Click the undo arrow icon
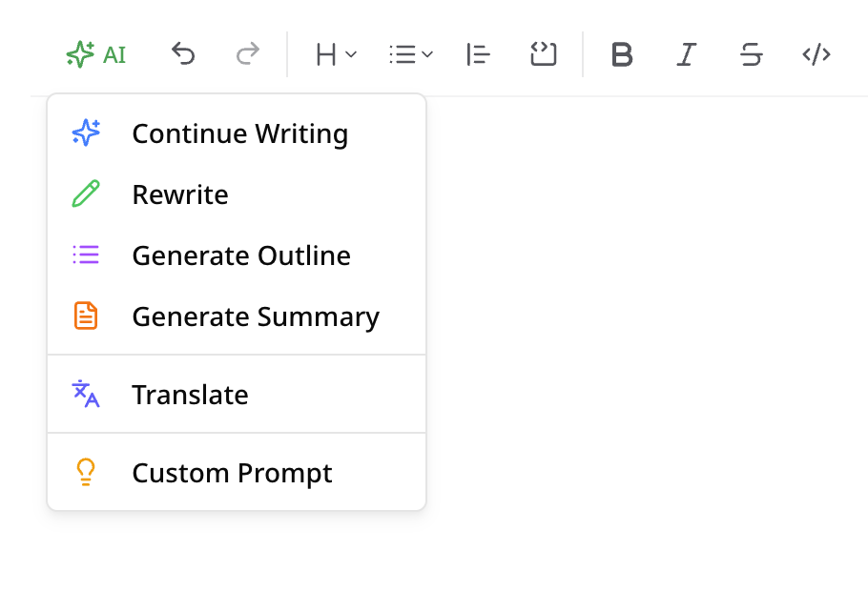 tap(183, 54)
